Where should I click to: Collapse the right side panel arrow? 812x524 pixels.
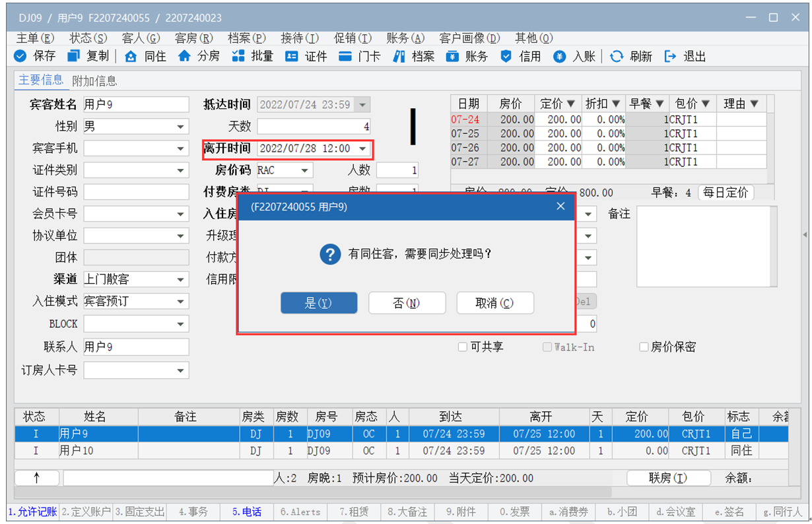[804, 235]
